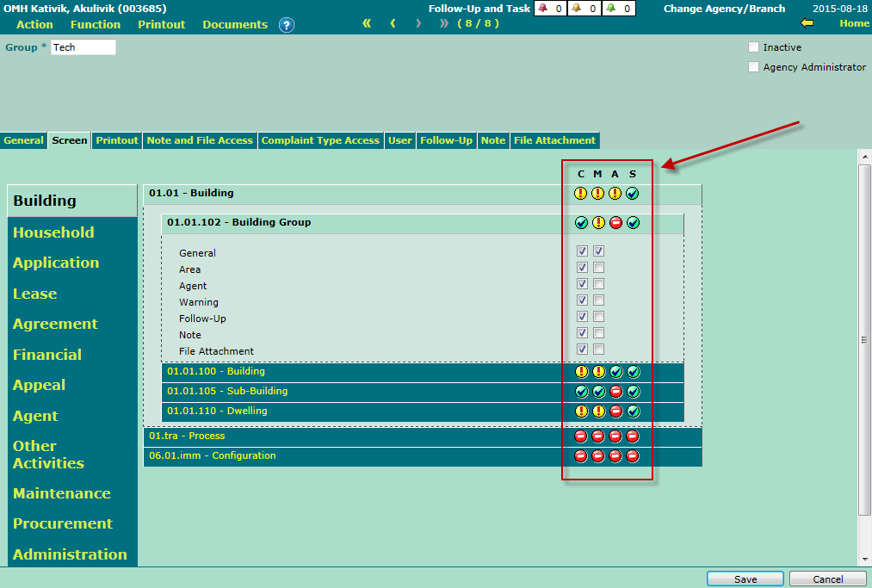The image size is (872, 588).
Task: Enable the Inactive checkbox
Action: 754,47
